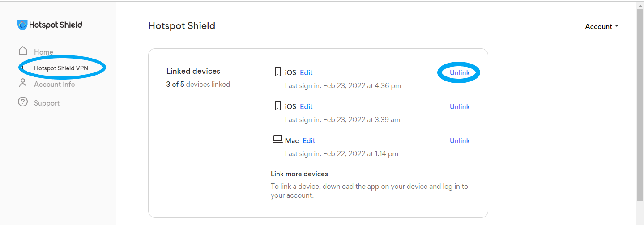Click the Home house icon

(x=23, y=51)
